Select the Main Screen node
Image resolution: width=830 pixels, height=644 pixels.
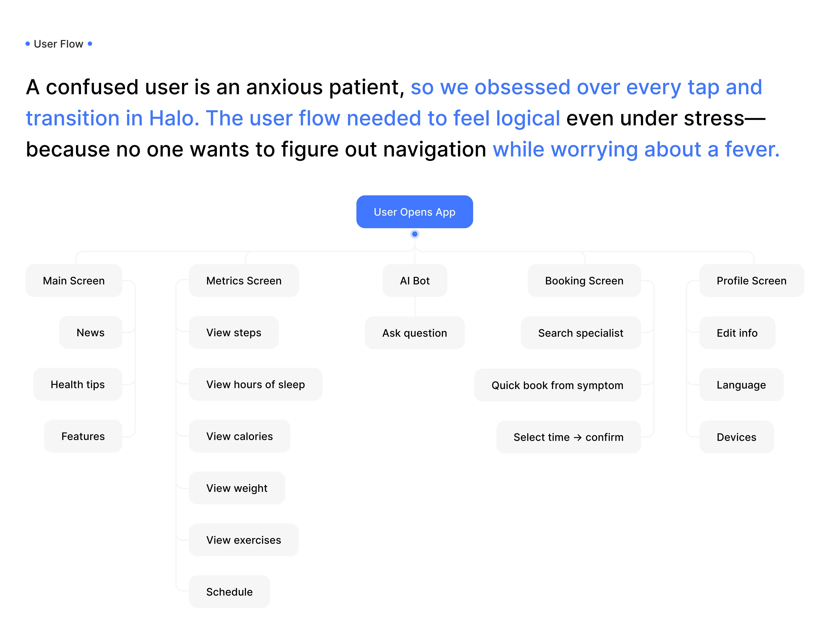pos(74,281)
